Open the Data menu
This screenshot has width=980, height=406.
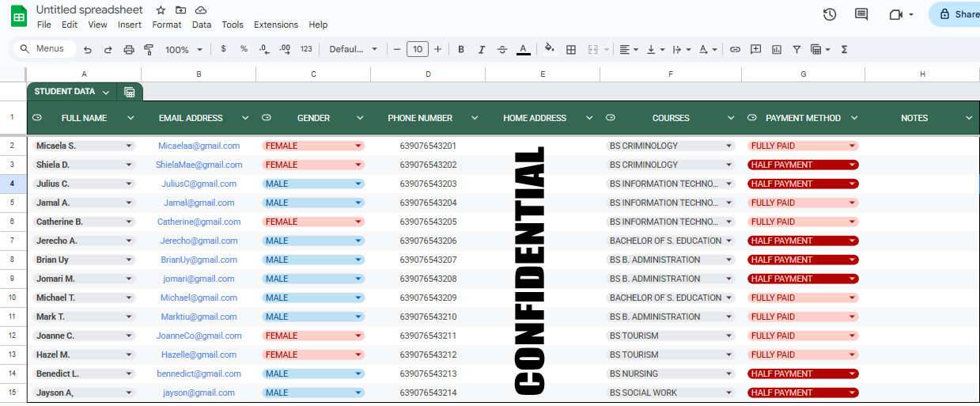click(x=202, y=25)
